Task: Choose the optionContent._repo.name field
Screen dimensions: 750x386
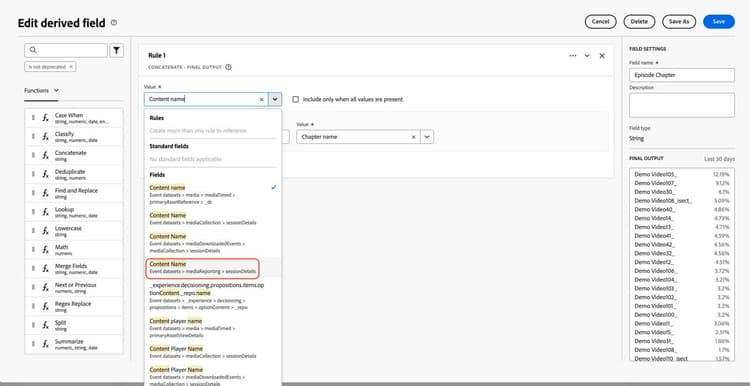Action: click(212, 296)
